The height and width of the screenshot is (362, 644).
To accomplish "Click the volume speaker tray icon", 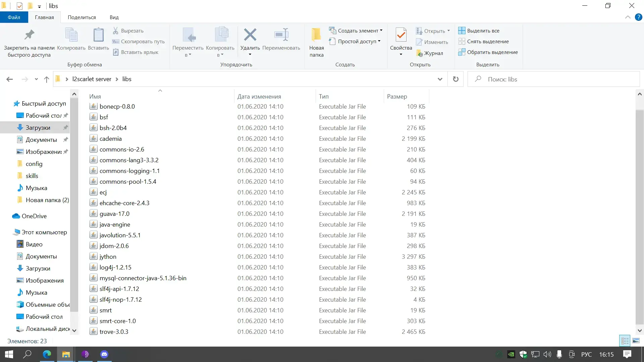I will 547,354.
